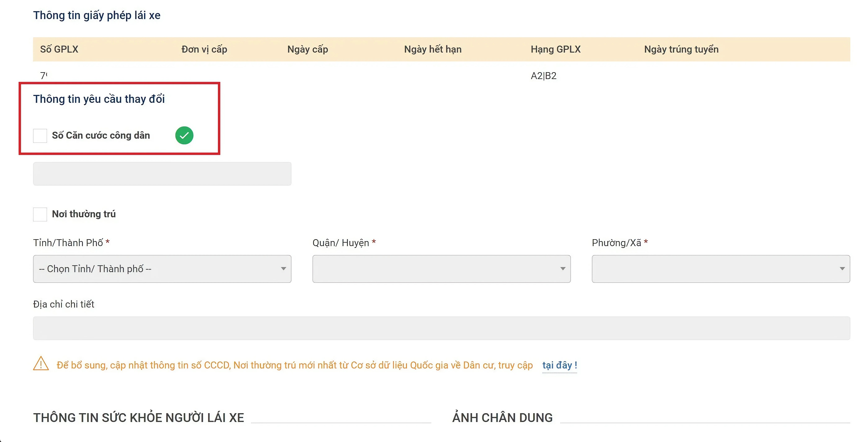Screen dimensions: 868x442
Task: Open the Quận/ Huyện dropdown
Action: coord(441,269)
